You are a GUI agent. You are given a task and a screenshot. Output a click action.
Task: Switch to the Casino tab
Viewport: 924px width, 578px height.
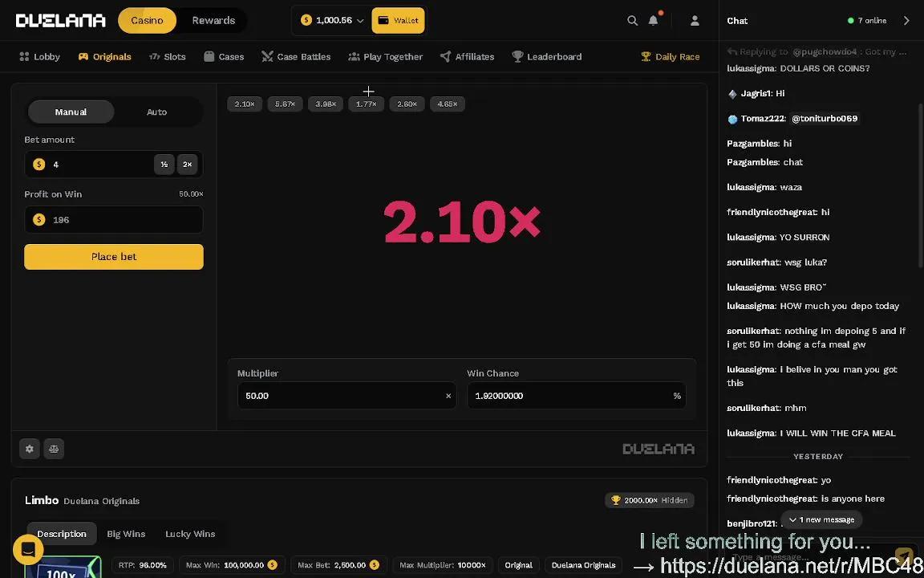tap(147, 21)
